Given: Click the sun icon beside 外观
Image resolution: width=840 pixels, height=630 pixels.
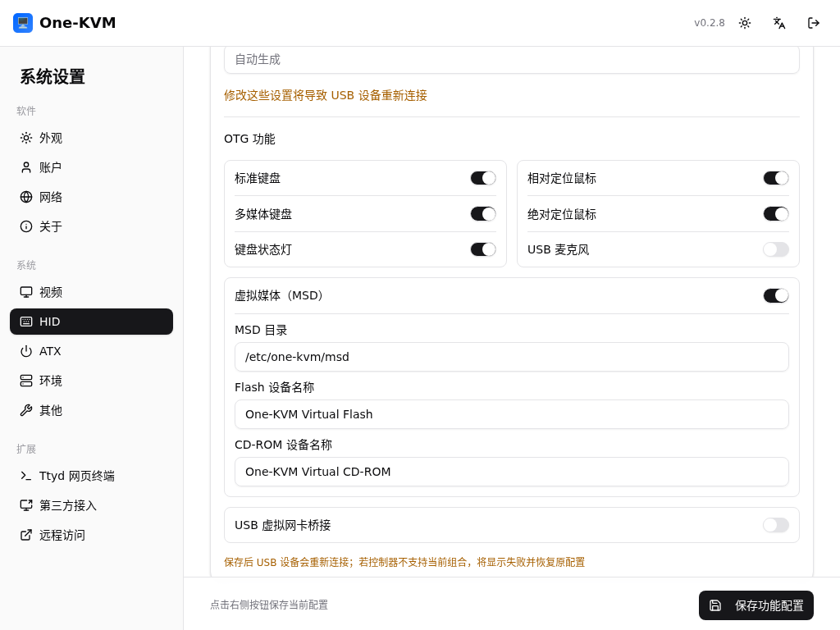Looking at the screenshot, I should click(26, 138).
